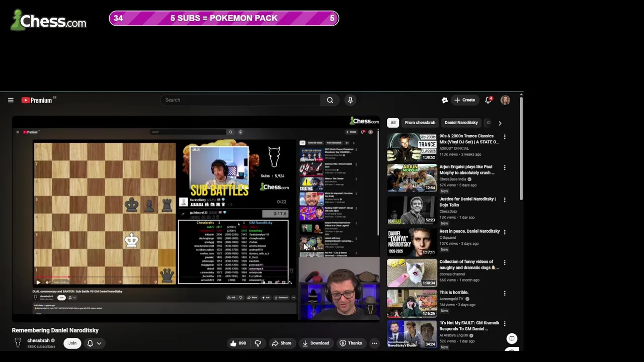
Task: Click the ChessBase India channel name
Action: [x=452, y=179]
